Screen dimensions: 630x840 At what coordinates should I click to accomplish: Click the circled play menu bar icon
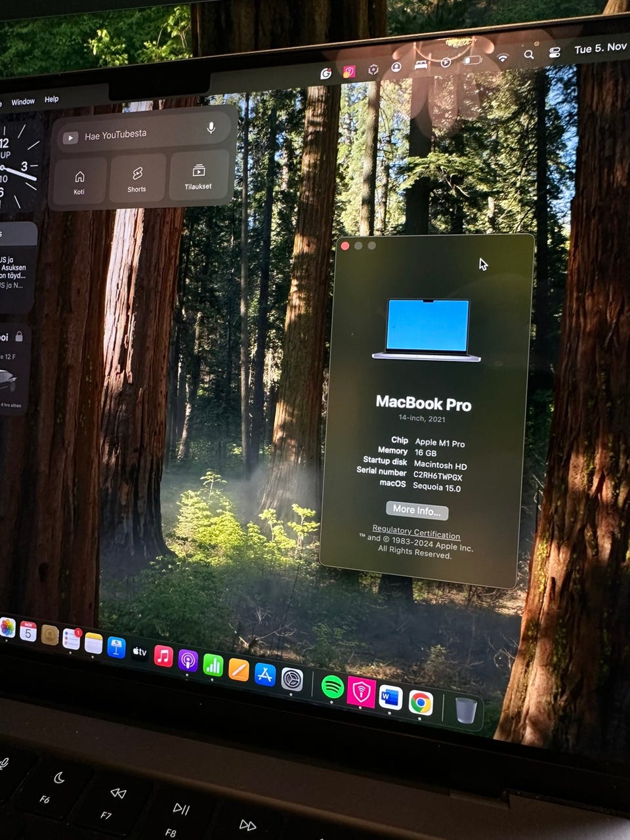[x=446, y=62]
